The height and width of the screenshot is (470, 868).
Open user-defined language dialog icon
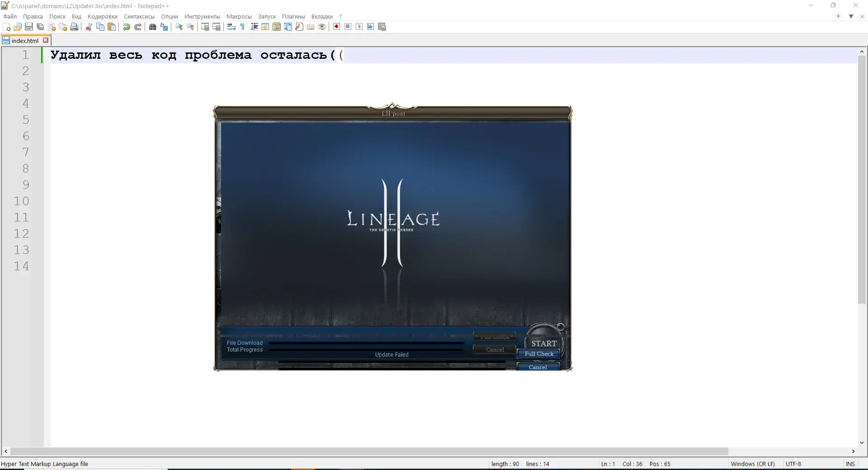click(x=265, y=27)
